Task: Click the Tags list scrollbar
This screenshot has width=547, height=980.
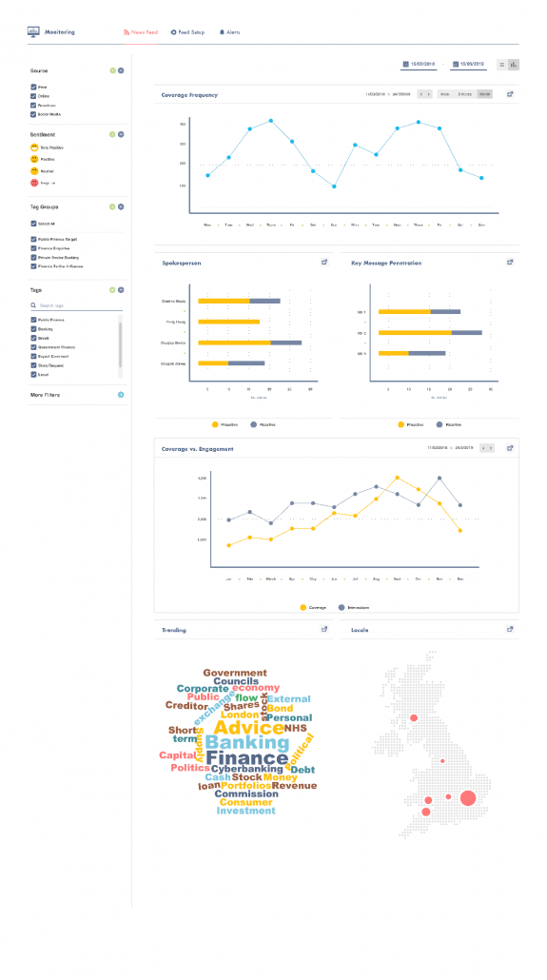Action: tap(121, 347)
